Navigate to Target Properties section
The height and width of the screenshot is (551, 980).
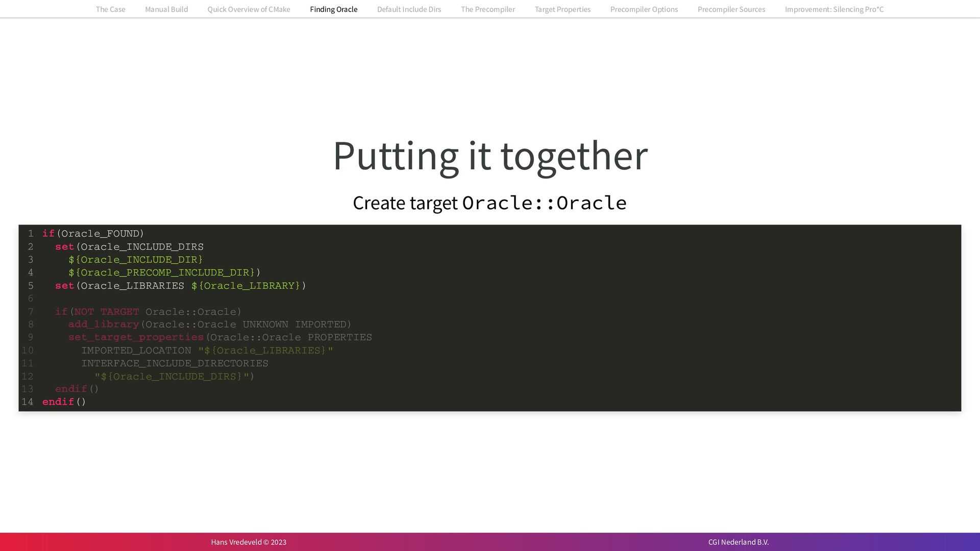tap(562, 9)
